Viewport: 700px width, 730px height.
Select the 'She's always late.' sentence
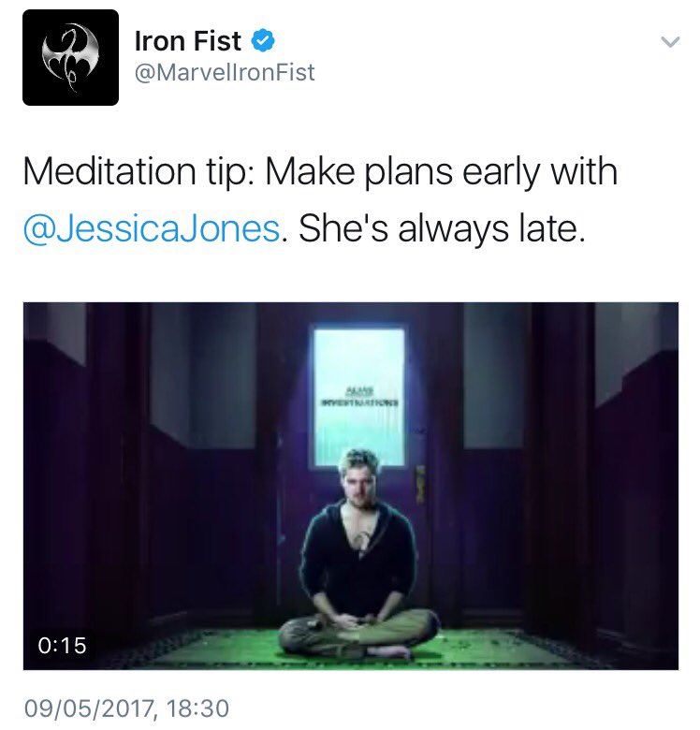pyautogui.click(x=441, y=228)
